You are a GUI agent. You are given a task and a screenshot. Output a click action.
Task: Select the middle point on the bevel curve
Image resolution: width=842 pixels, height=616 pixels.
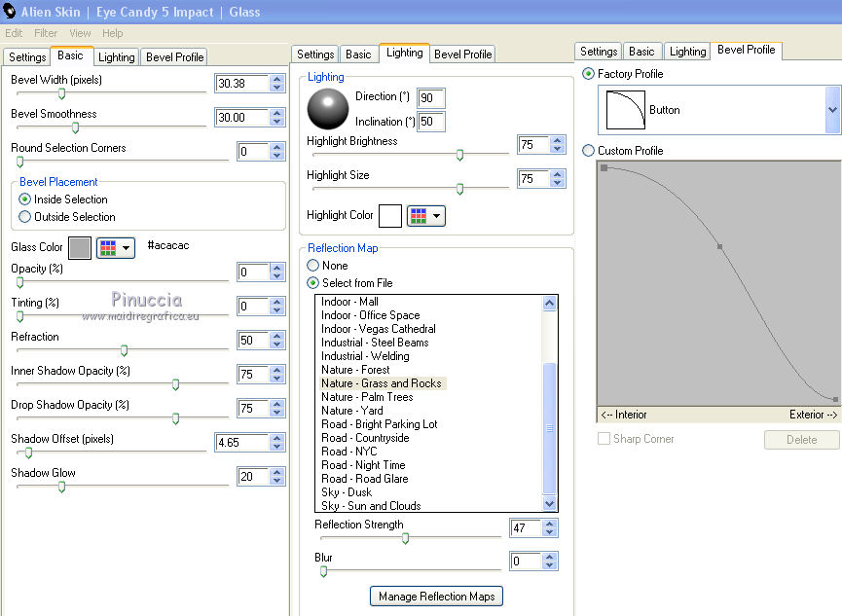(x=719, y=247)
